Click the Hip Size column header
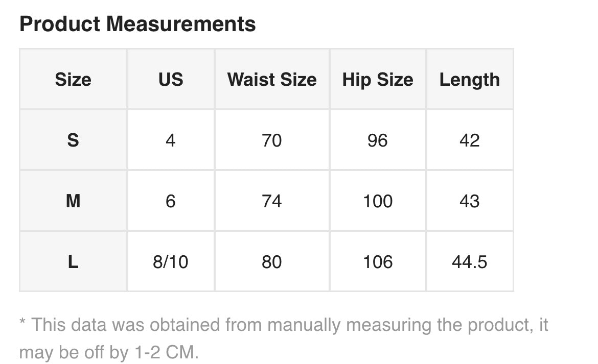This screenshot has height=364, width=598. pos(378,80)
